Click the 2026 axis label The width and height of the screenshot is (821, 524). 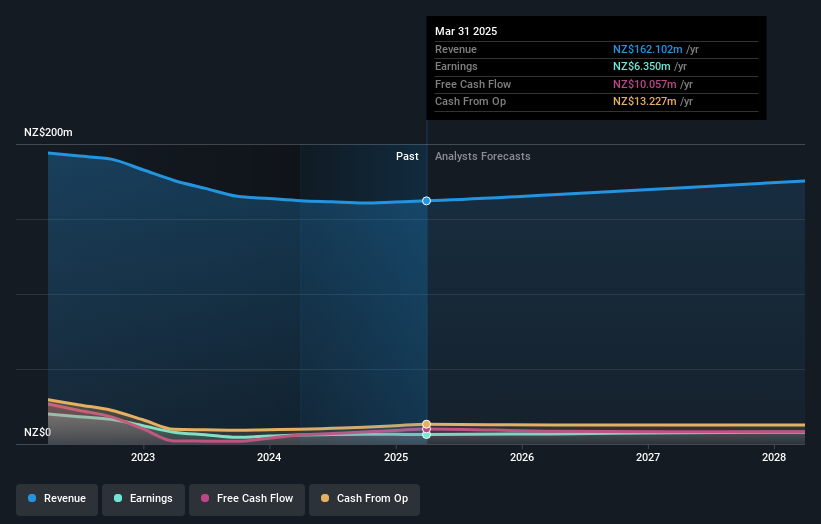(x=522, y=457)
